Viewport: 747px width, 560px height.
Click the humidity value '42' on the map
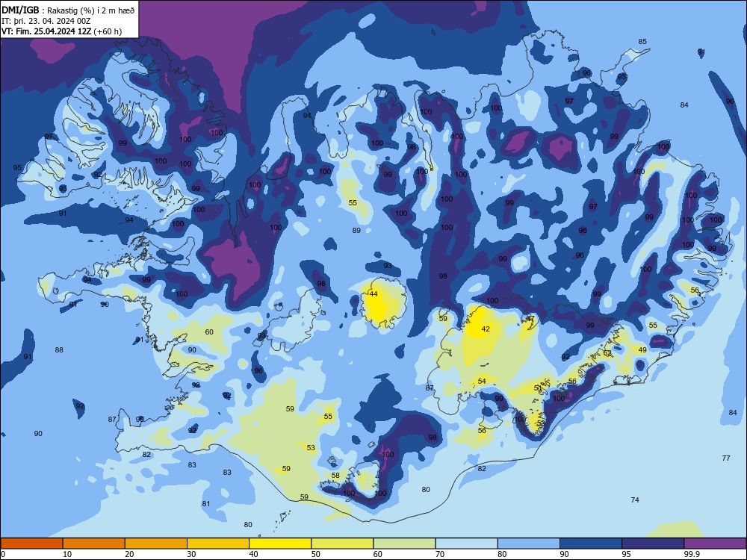[x=486, y=329]
